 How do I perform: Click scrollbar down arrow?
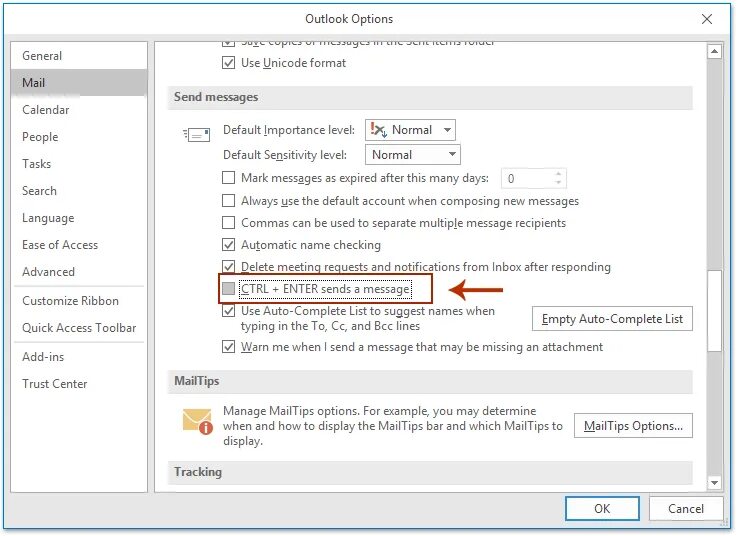(714, 482)
